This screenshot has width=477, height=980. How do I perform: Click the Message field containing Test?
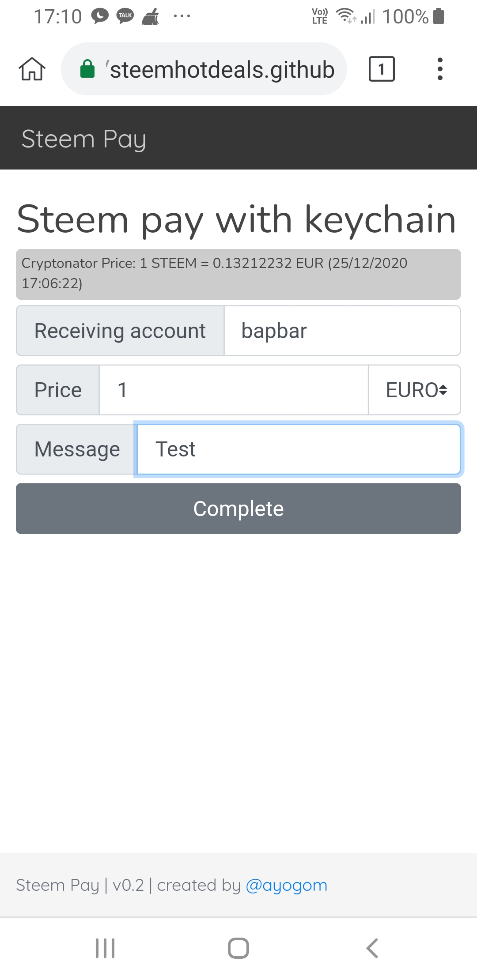pyautogui.click(x=299, y=449)
